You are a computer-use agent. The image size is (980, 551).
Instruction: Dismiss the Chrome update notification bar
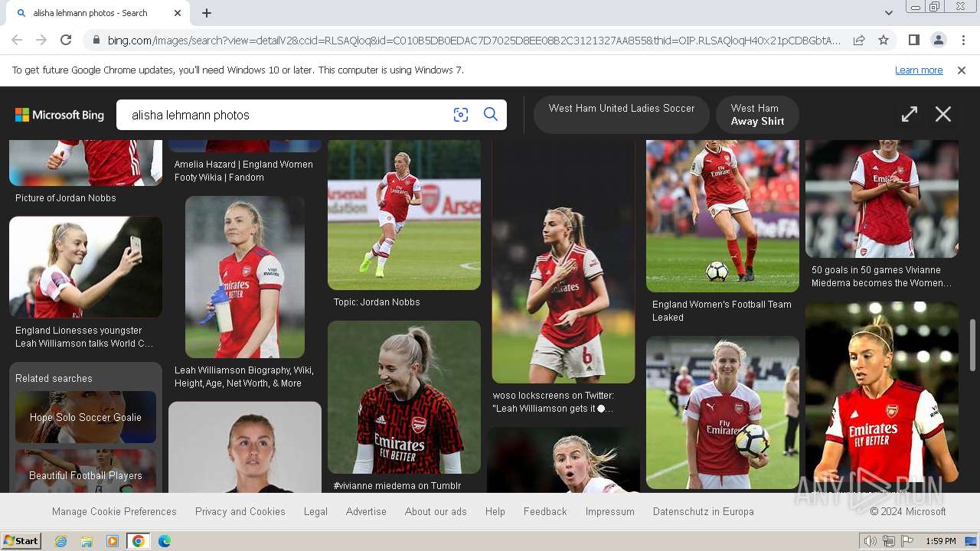tap(962, 70)
